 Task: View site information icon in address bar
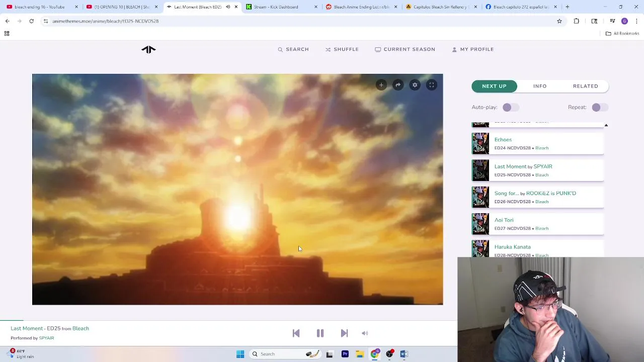pyautogui.click(x=46, y=21)
